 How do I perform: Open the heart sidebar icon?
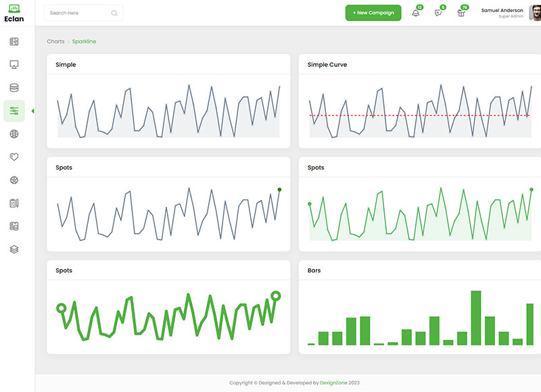pos(14,157)
